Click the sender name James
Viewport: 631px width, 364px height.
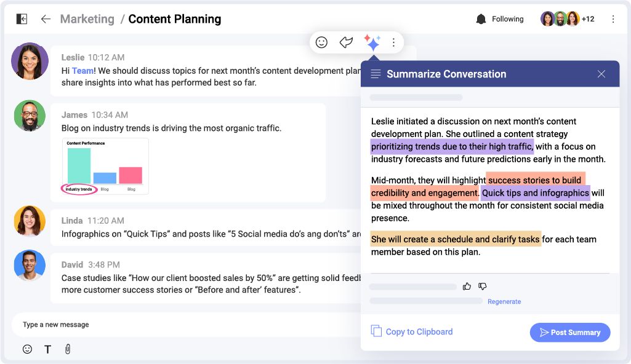(74, 115)
